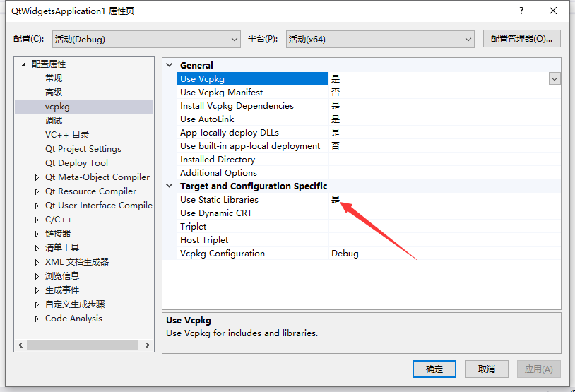Expand the 链接器 node arrow
The image size is (575, 392).
(37, 234)
